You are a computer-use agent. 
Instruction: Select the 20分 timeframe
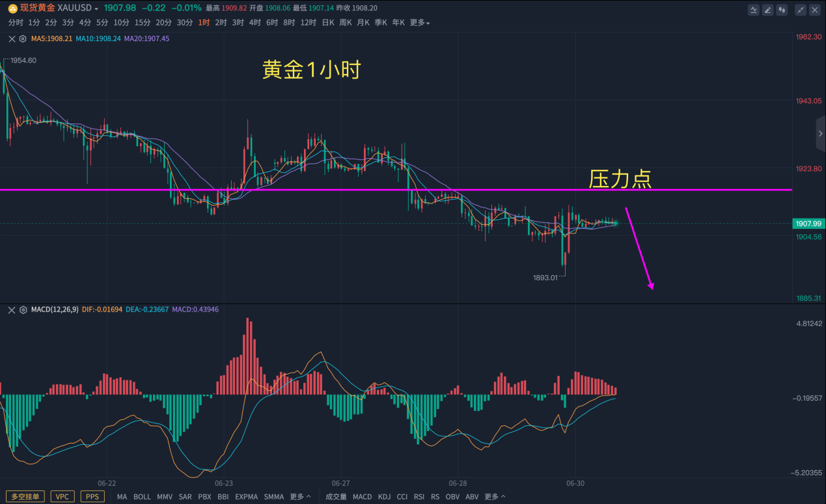tap(164, 23)
